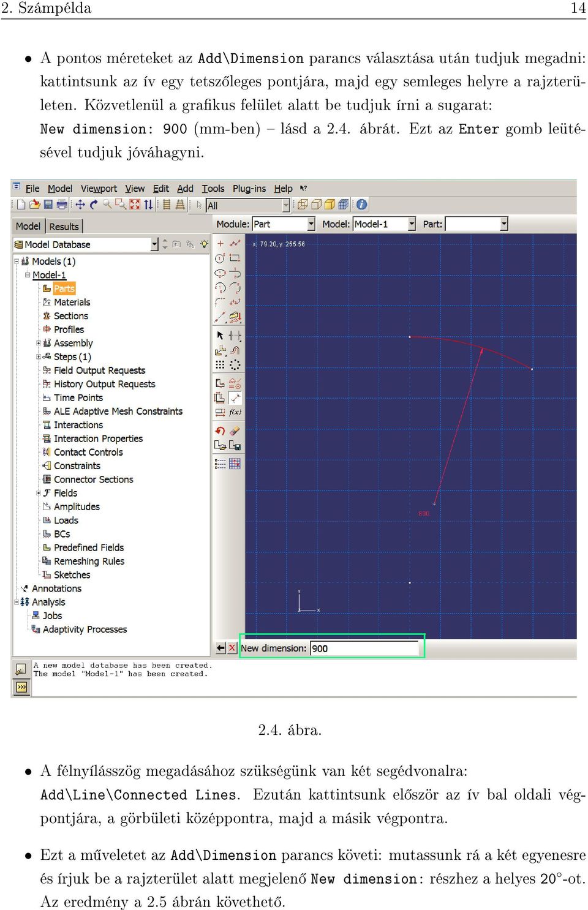Screen dimensions: 588x910
Task: Click the Auto-fit view icon
Action: click(135, 205)
